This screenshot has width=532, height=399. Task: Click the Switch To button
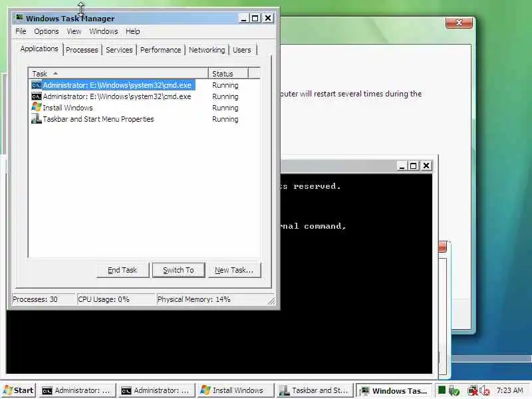click(178, 270)
